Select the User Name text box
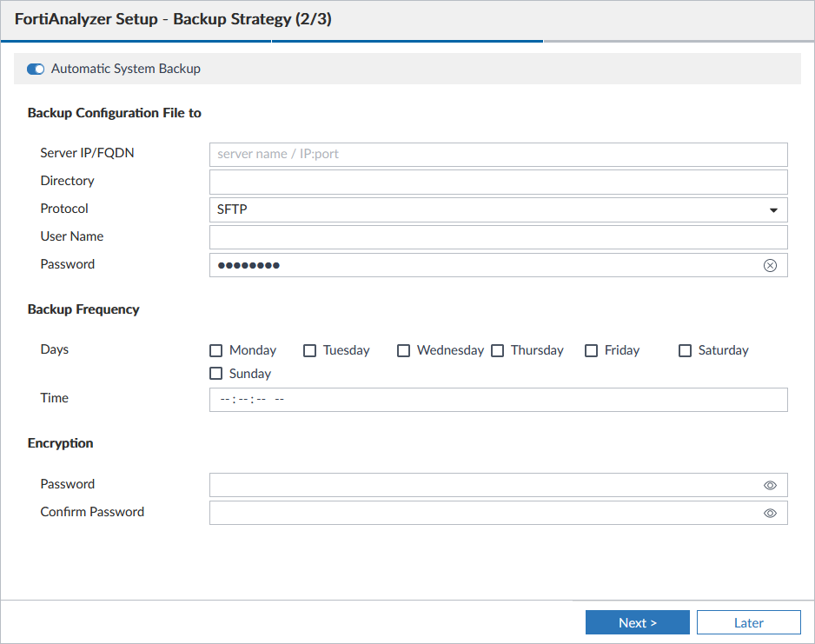This screenshot has width=815, height=644. [x=498, y=237]
